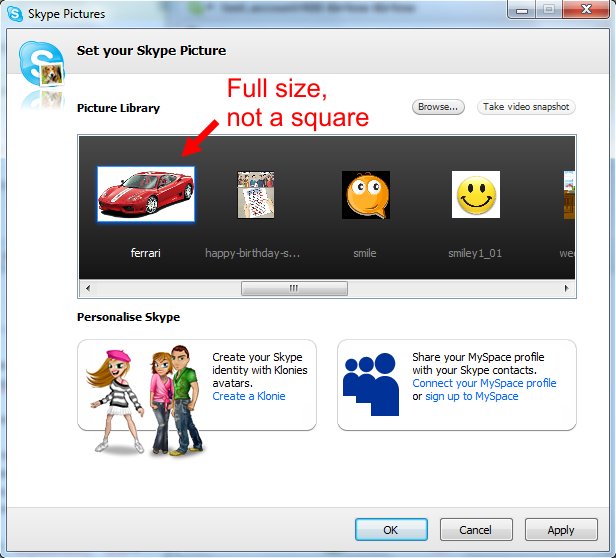Click the Klonies avatars illustration
The height and width of the screenshot is (558, 616).
point(144,400)
